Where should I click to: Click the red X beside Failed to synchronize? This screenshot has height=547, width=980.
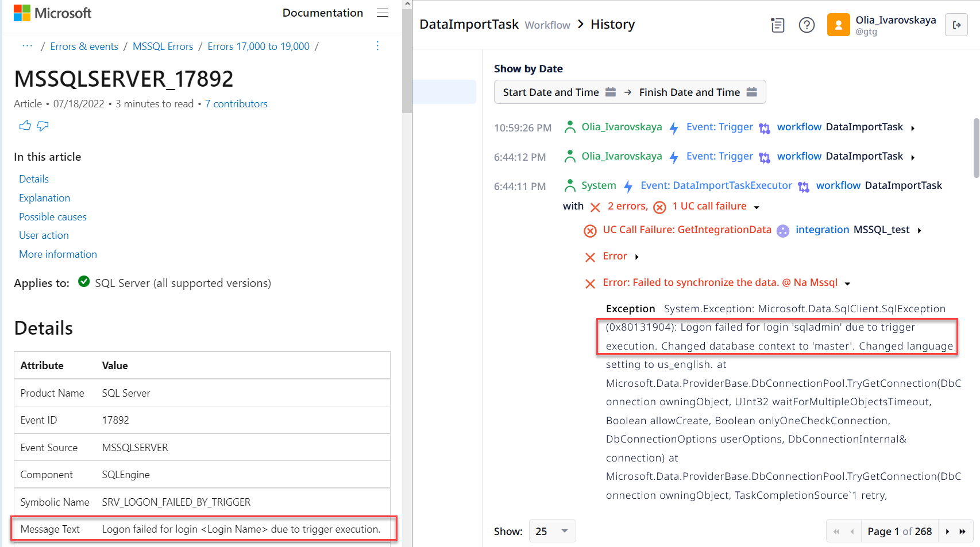(590, 284)
